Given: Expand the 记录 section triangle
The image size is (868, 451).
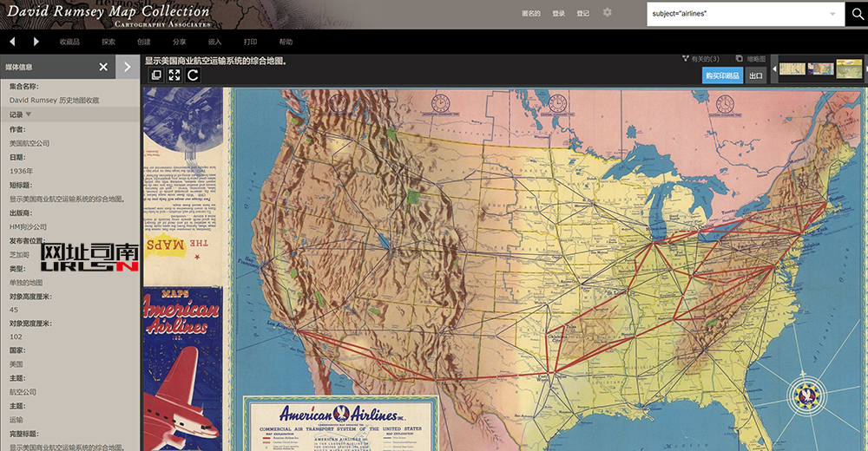Looking at the screenshot, I should point(29,114).
